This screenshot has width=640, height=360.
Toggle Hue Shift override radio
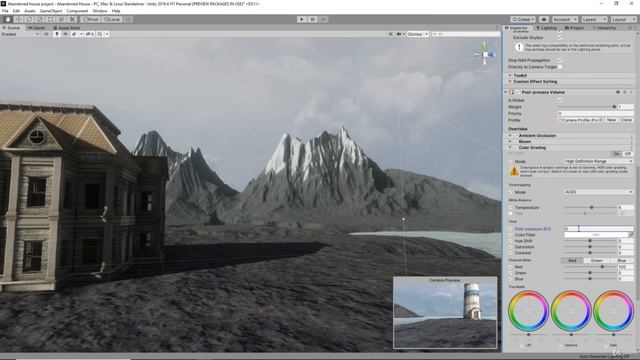pyautogui.click(x=511, y=241)
